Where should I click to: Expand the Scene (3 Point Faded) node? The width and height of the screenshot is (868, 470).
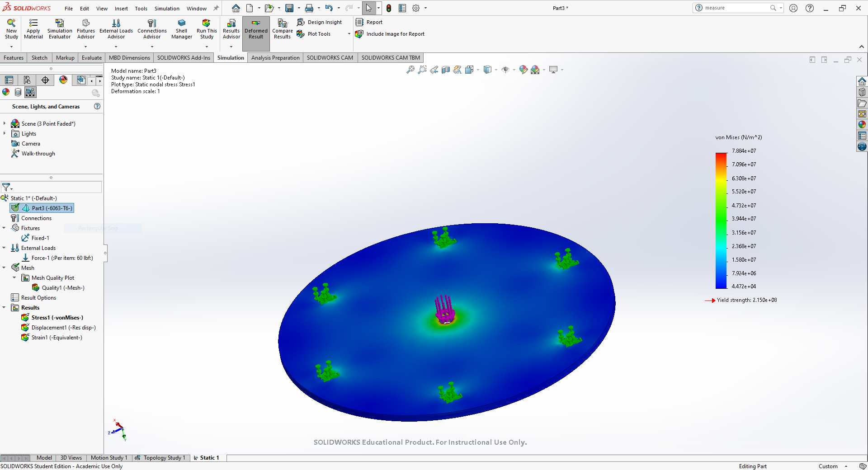(5, 123)
